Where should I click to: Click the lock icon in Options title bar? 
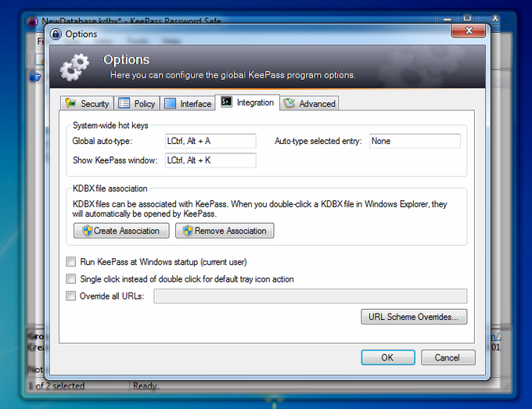(56, 34)
